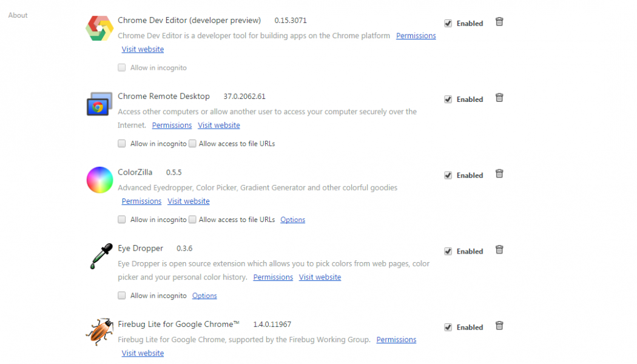Visit the Eye Dropper website

[320, 277]
